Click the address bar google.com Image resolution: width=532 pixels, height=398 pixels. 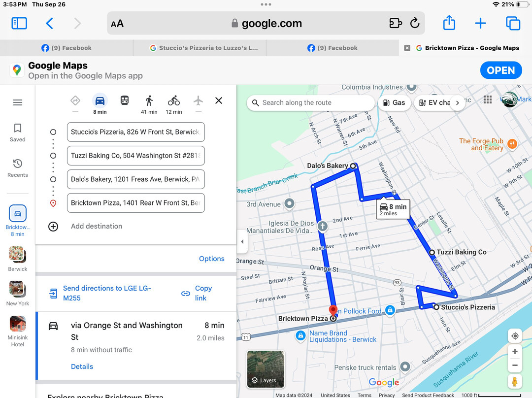pyautogui.click(x=266, y=23)
